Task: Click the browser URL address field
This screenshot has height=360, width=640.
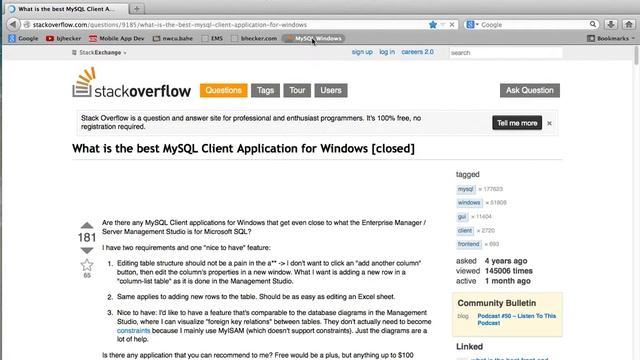Action: (x=229, y=25)
